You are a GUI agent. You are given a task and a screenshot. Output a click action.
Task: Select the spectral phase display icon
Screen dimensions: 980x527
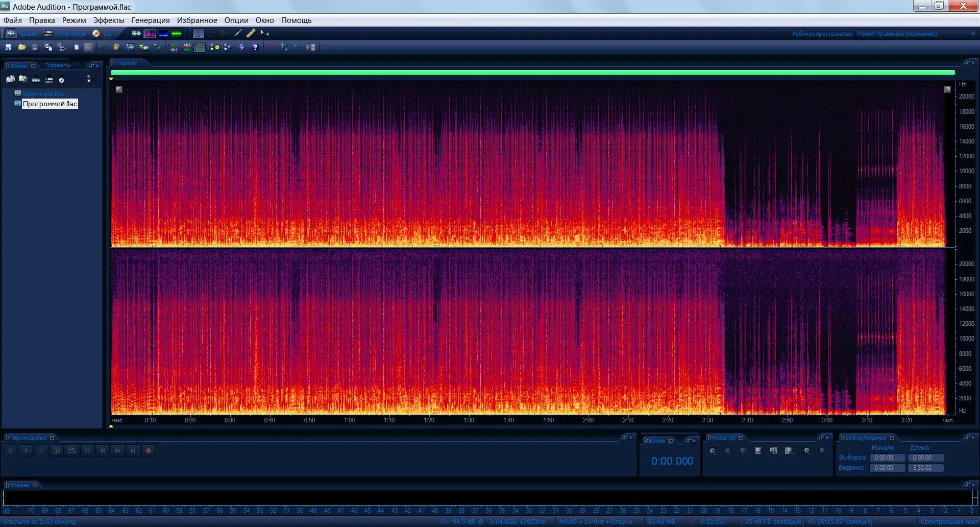pyautogui.click(x=177, y=34)
